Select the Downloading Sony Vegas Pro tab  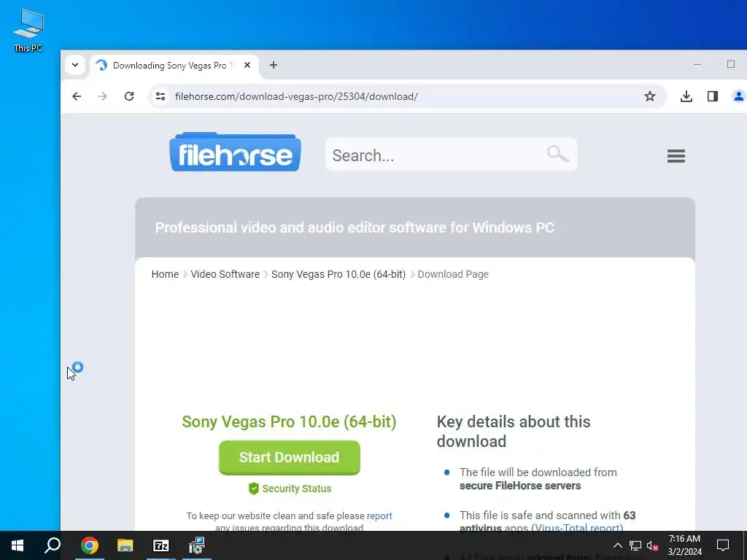click(x=174, y=65)
